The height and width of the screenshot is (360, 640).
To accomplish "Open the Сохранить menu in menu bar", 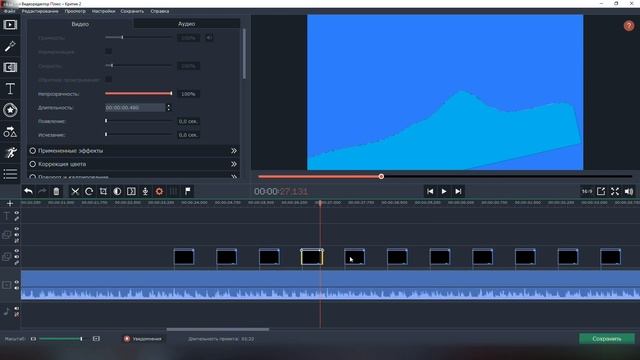I will click(x=132, y=11).
